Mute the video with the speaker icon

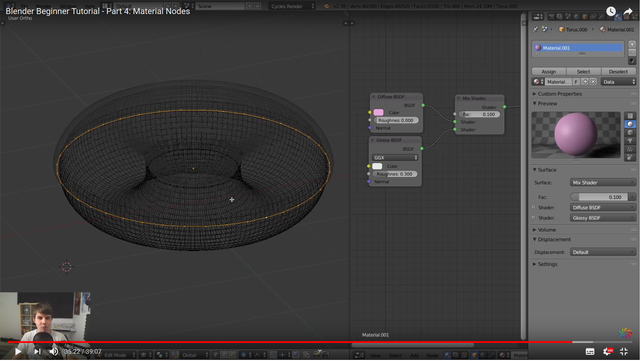click(x=54, y=351)
